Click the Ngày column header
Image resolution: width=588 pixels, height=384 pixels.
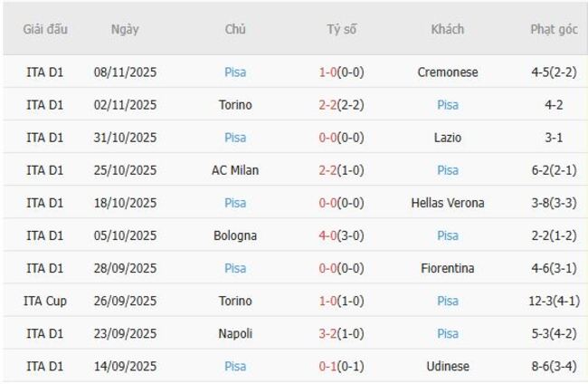click(x=125, y=29)
